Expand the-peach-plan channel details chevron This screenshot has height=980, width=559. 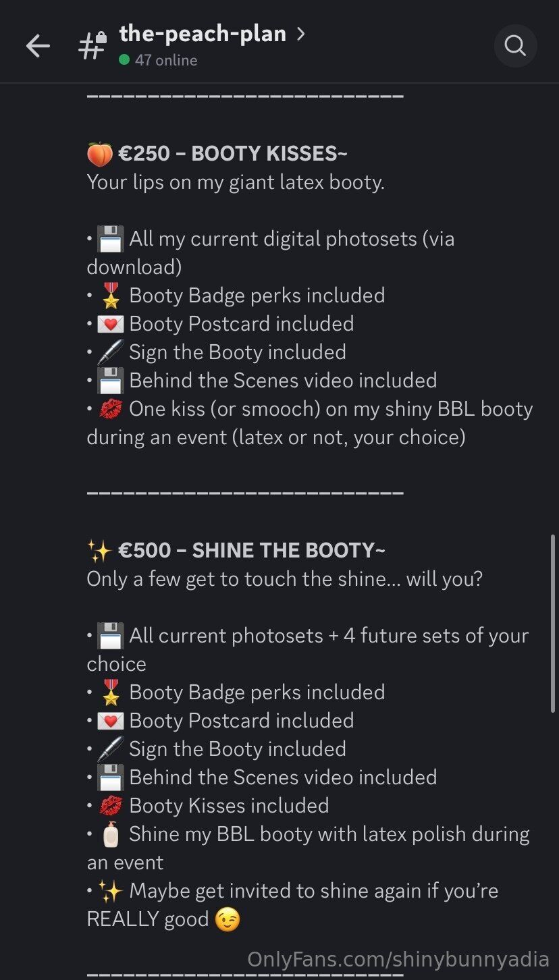301,33
